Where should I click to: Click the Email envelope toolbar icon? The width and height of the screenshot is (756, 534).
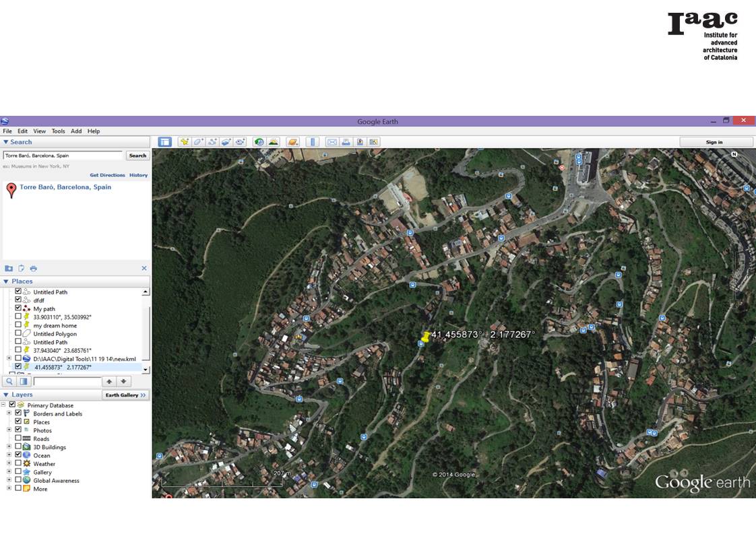coord(332,142)
